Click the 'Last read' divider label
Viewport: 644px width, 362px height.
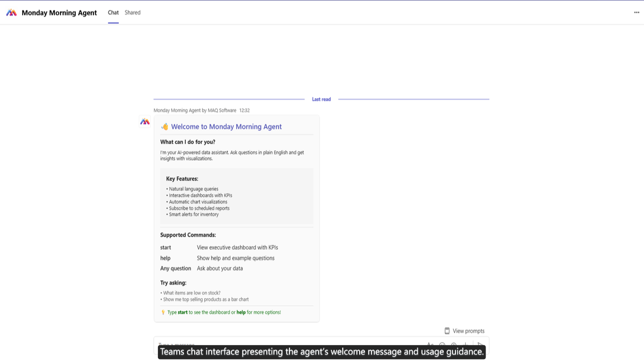point(322,99)
